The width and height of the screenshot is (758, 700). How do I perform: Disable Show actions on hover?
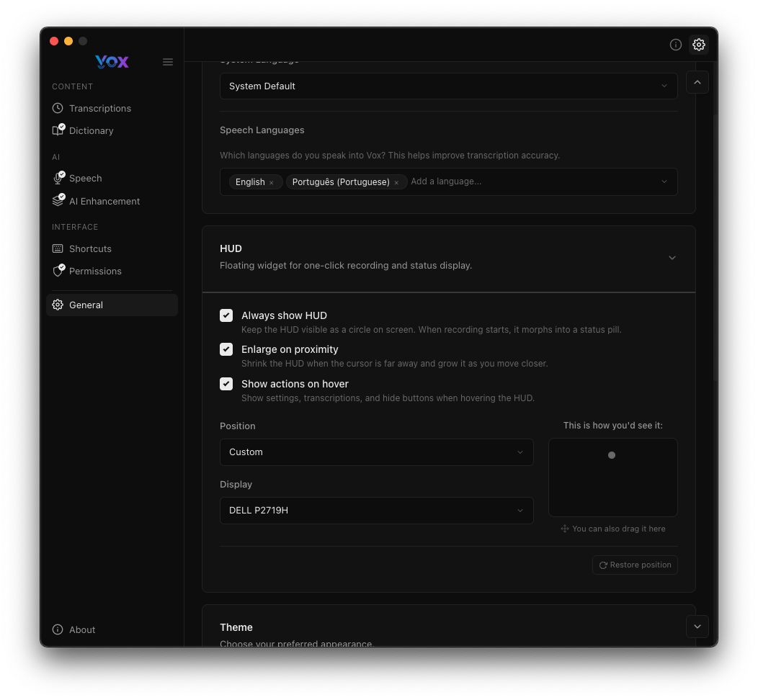(x=226, y=384)
